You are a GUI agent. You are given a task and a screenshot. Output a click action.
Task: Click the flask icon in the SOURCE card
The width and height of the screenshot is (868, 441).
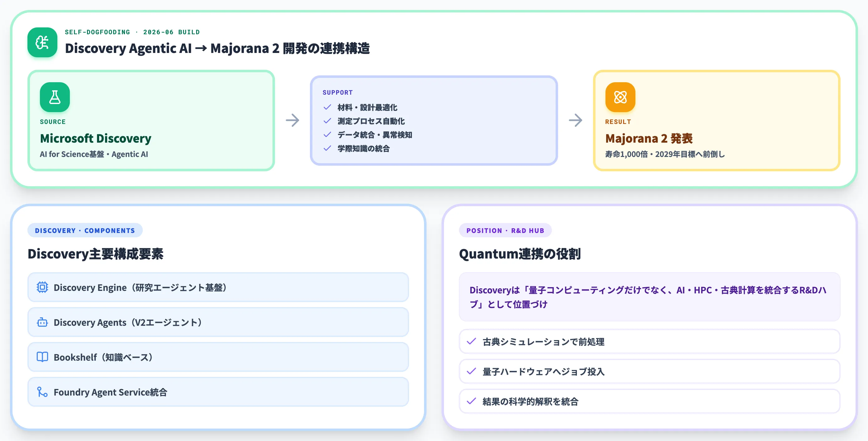pyautogui.click(x=55, y=97)
